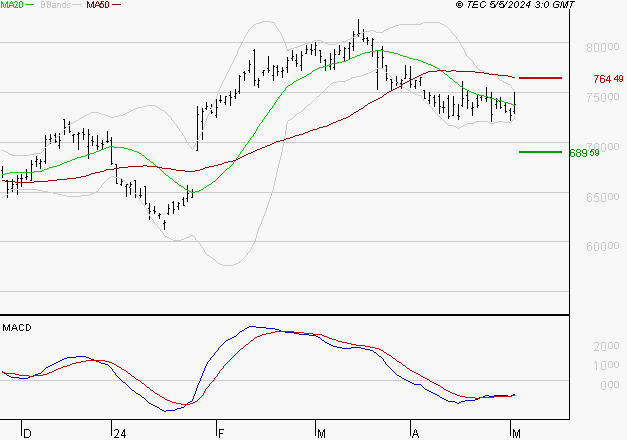Click the MACD 2000 axis label
This screenshot has height=440, width=627.
pyautogui.click(x=606, y=346)
